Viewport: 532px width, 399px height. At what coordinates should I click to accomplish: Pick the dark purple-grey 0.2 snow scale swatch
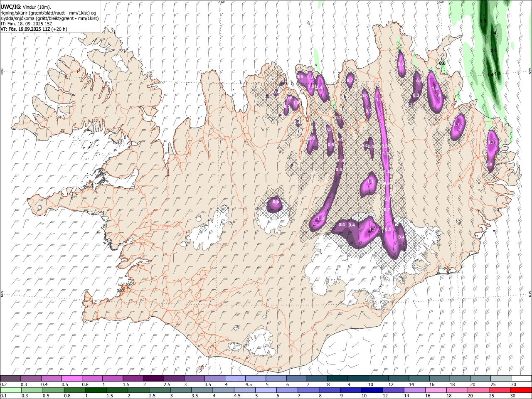click(10, 378)
